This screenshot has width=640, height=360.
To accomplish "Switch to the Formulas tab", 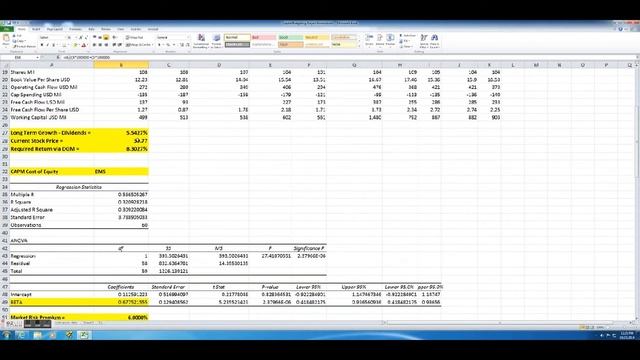I will [75, 29].
